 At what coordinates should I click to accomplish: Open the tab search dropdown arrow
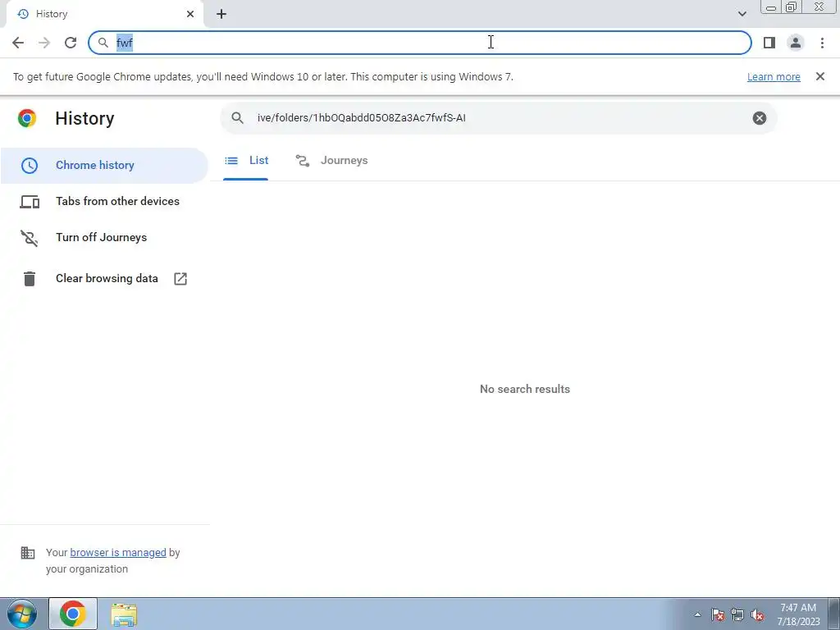point(742,14)
